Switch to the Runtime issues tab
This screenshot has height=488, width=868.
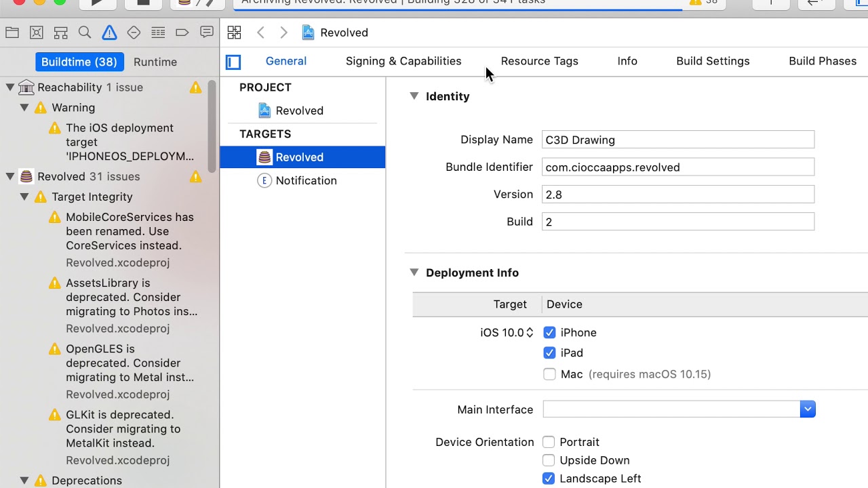155,62
